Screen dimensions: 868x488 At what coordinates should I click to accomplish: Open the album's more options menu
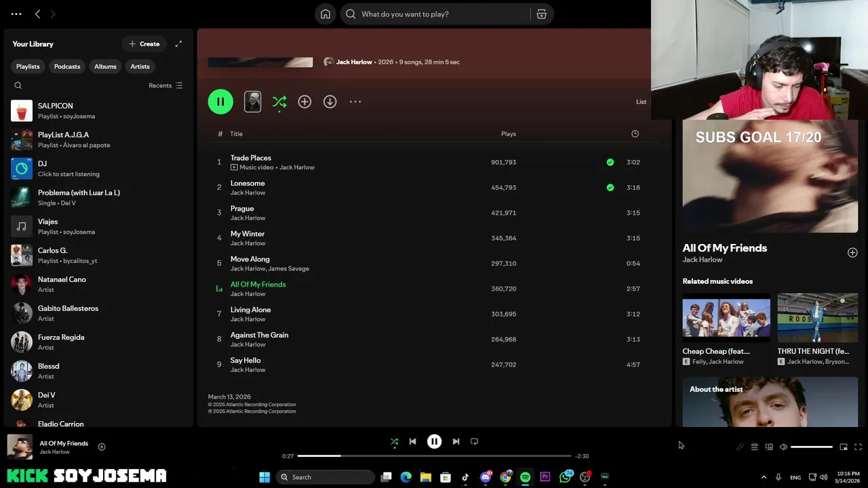click(x=355, y=102)
